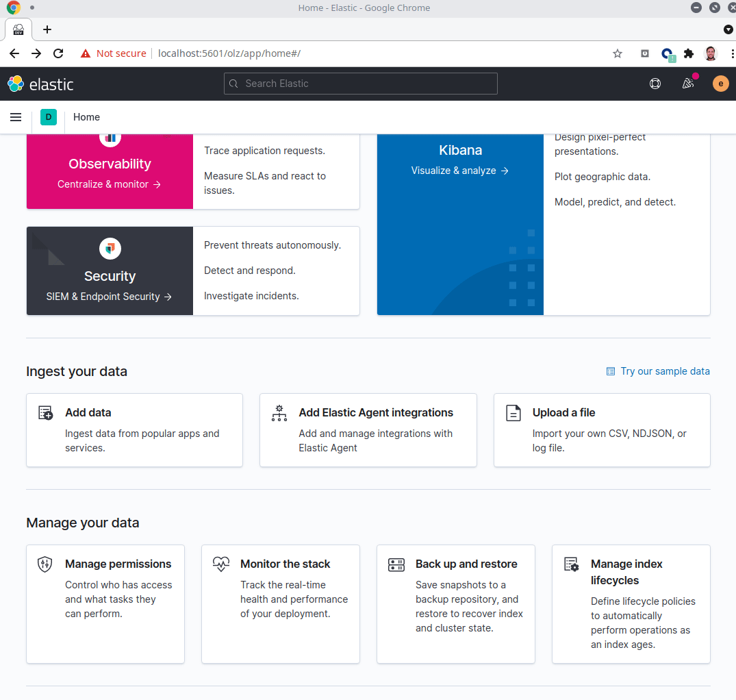The height and width of the screenshot is (700, 736).
Task: Click the Manage permissions shield icon
Action: pyautogui.click(x=45, y=564)
